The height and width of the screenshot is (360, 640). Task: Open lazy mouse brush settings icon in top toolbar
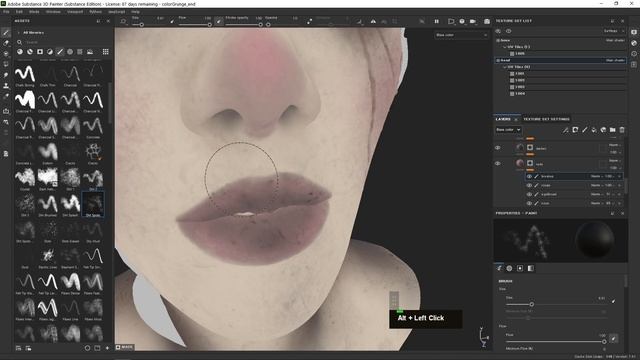[309, 21]
